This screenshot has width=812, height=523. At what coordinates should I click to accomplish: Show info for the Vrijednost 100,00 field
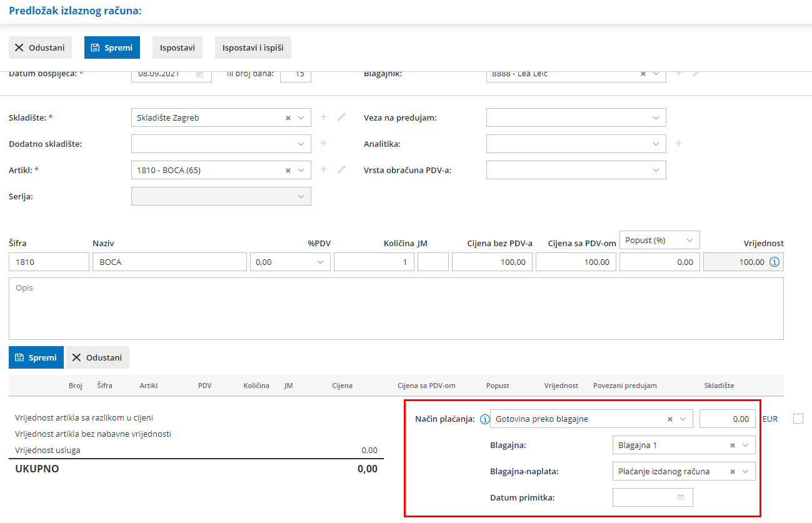pos(774,262)
